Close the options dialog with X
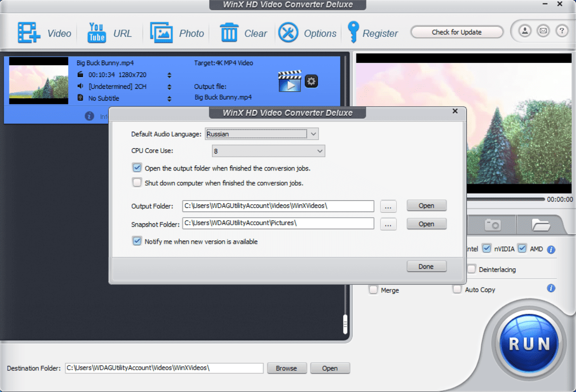576x392 pixels. 455,111
